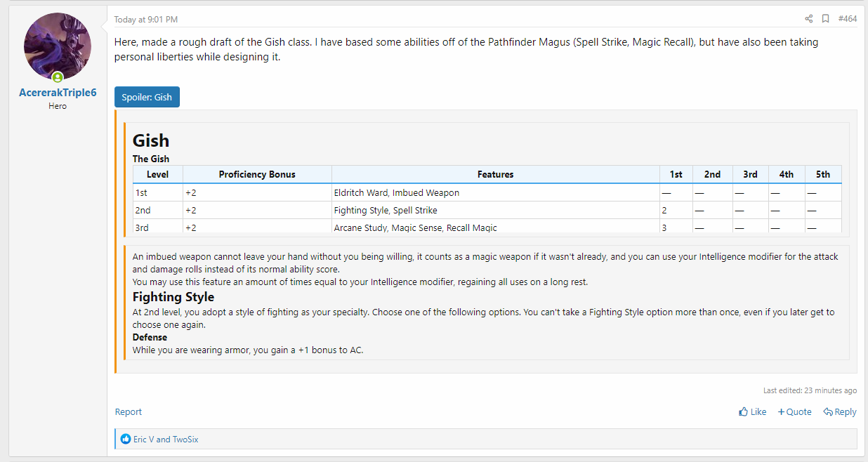Click the Proficiency Bonus column header

point(257,174)
